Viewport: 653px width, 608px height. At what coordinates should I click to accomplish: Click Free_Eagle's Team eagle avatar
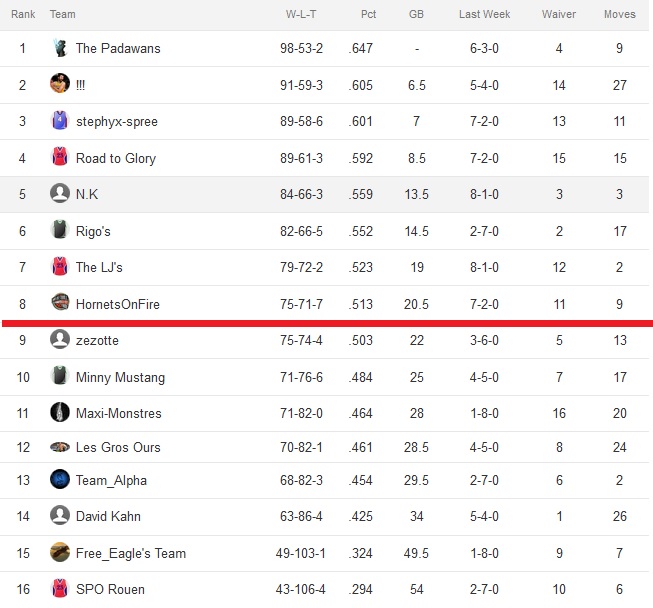tap(60, 552)
